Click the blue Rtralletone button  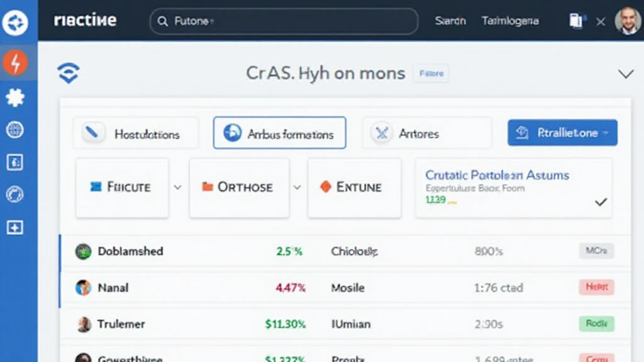[562, 133]
